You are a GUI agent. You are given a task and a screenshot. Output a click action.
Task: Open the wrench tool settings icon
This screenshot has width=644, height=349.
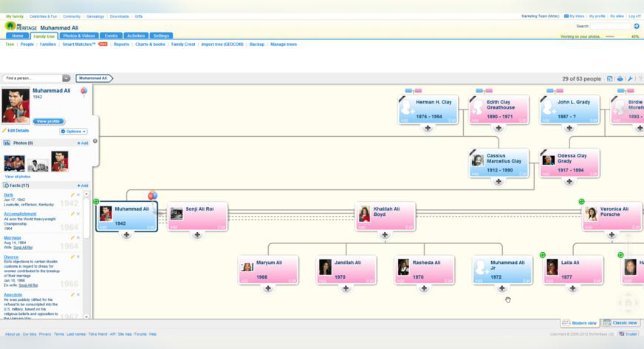coord(630,78)
